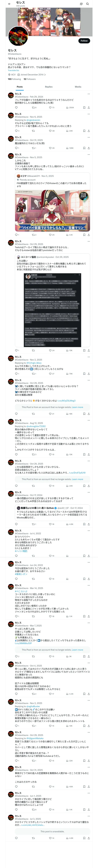View the 190 Following list
Screen dimensions: 98x868
tap(14, 79)
